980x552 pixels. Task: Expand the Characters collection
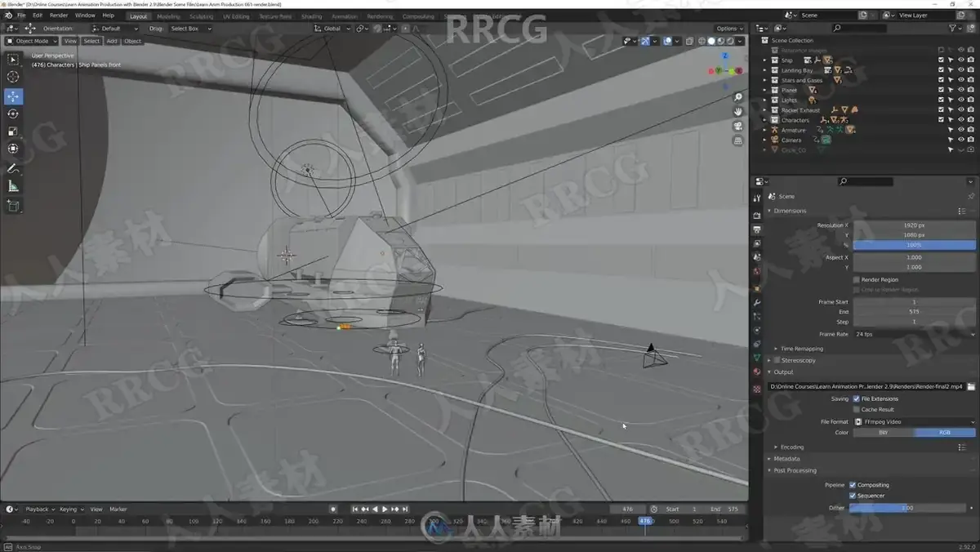[765, 120]
